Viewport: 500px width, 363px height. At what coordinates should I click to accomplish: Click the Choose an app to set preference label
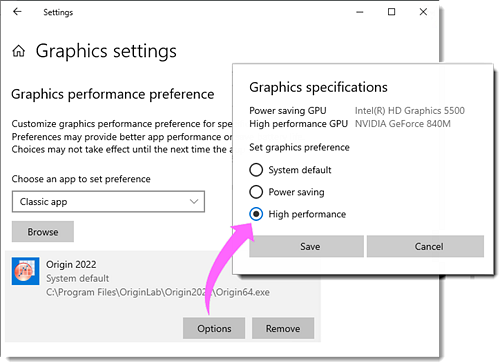pos(81,179)
